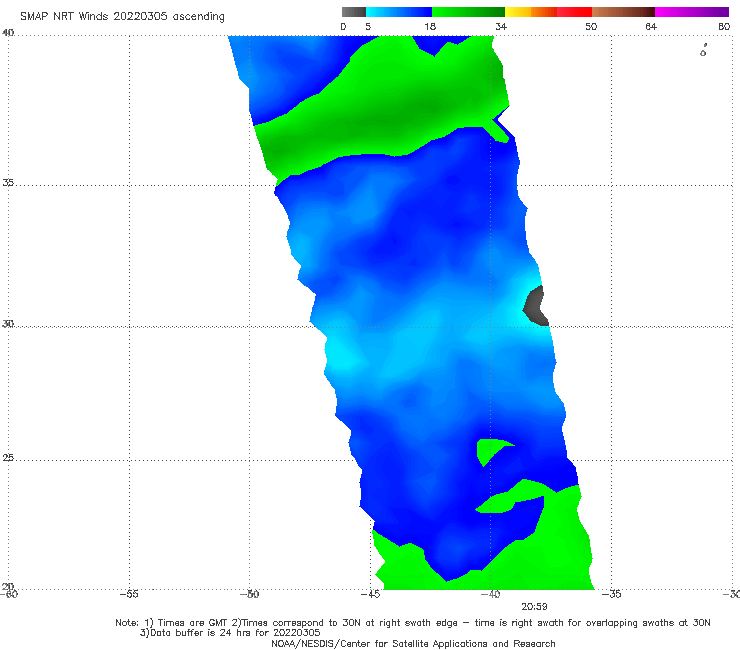This screenshot has width=740, height=650.
Task: Select the magenta-purple 64+ colorbar segment
Action: coord(692,12)
